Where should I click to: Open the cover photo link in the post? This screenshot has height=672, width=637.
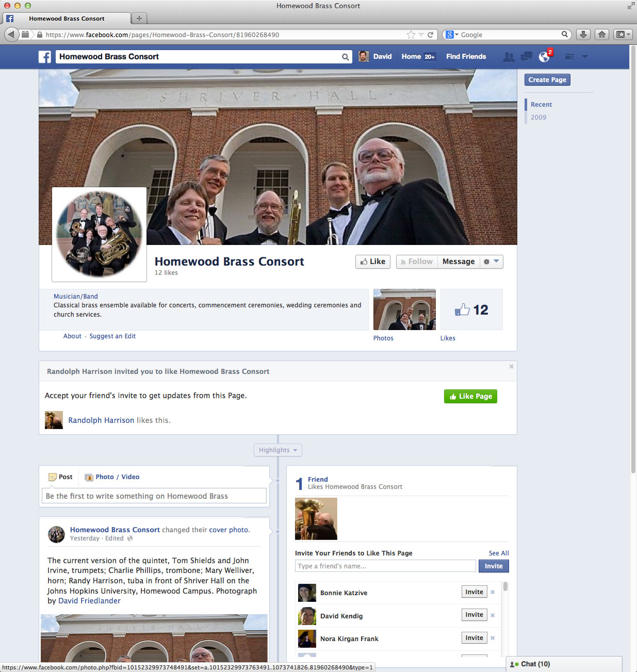pos(228,530)
